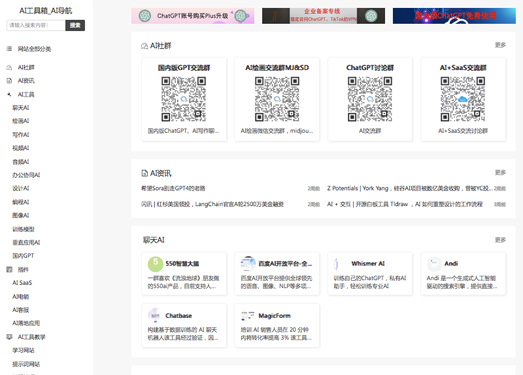Click the MagicForm logo icon
Image resolution: width=523 pixels, height=375 pixels.
coord(247,315)
